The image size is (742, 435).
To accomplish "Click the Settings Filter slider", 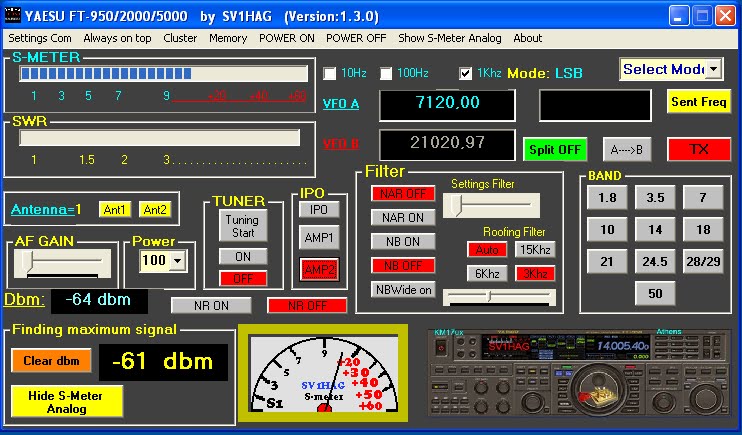I will 491,205.
